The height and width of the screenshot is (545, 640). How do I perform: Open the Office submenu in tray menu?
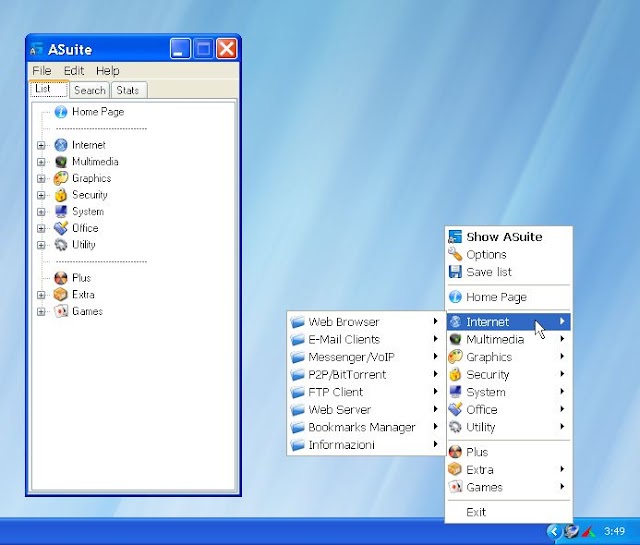click(x=509, y=409)
